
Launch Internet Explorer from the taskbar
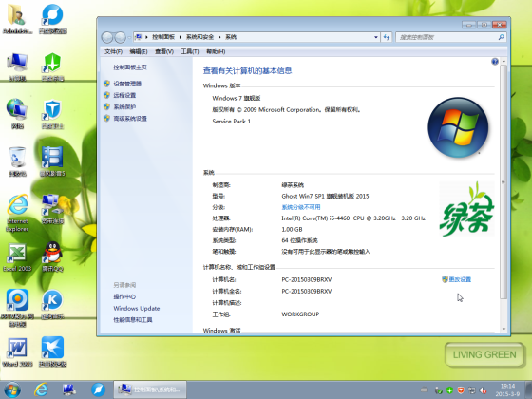pos(41,389)
